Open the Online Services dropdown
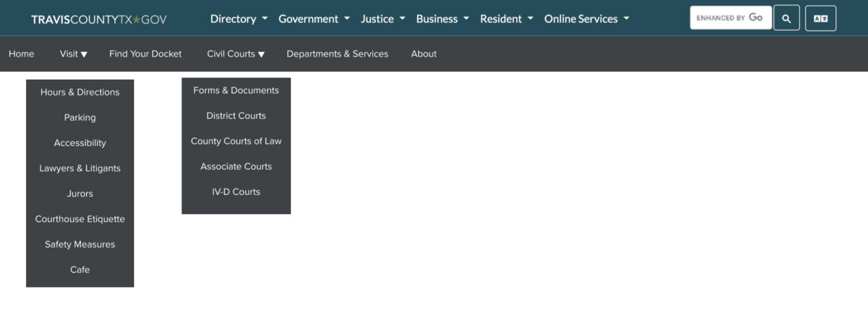 pos(586,19)
